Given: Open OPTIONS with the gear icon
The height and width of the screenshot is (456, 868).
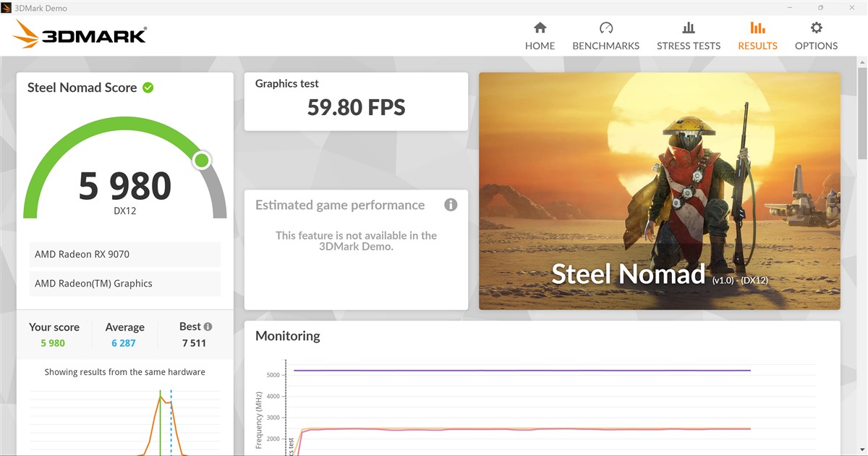Looking at the screenshot, I should click(x=816, y=28).
